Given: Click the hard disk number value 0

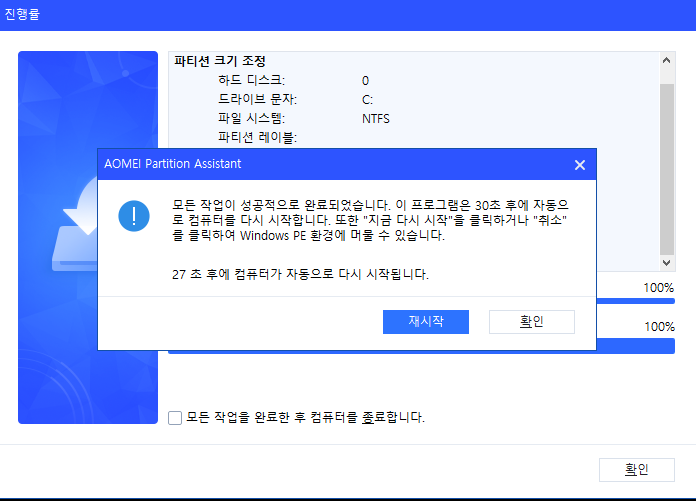Looking at the screenshot, I should tap(365, 81).
